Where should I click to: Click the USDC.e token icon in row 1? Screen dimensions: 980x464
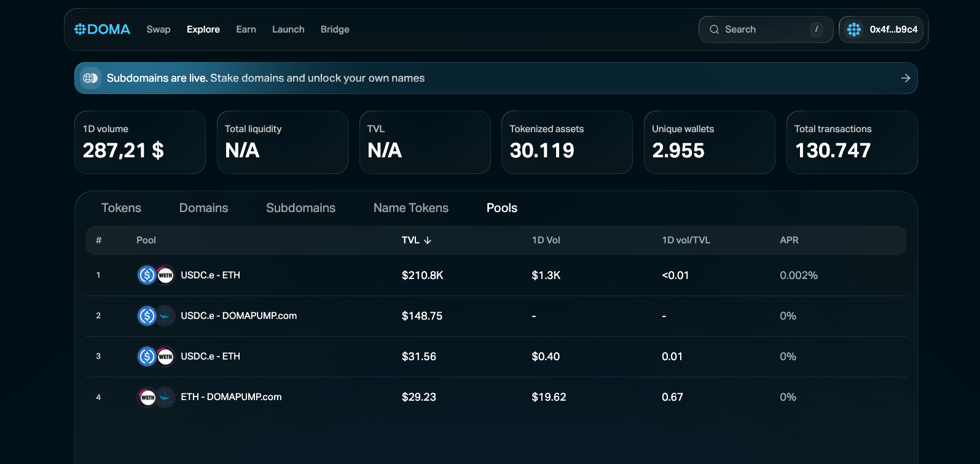pyautogui.click(x=147, y=275)
